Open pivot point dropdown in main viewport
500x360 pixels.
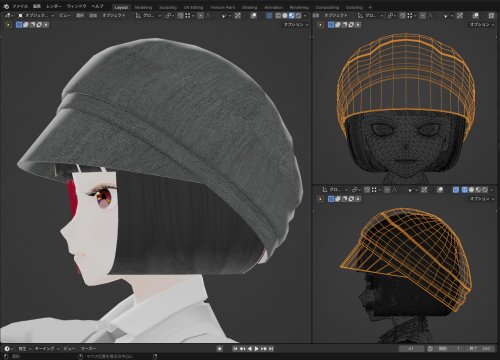[170, 16]
